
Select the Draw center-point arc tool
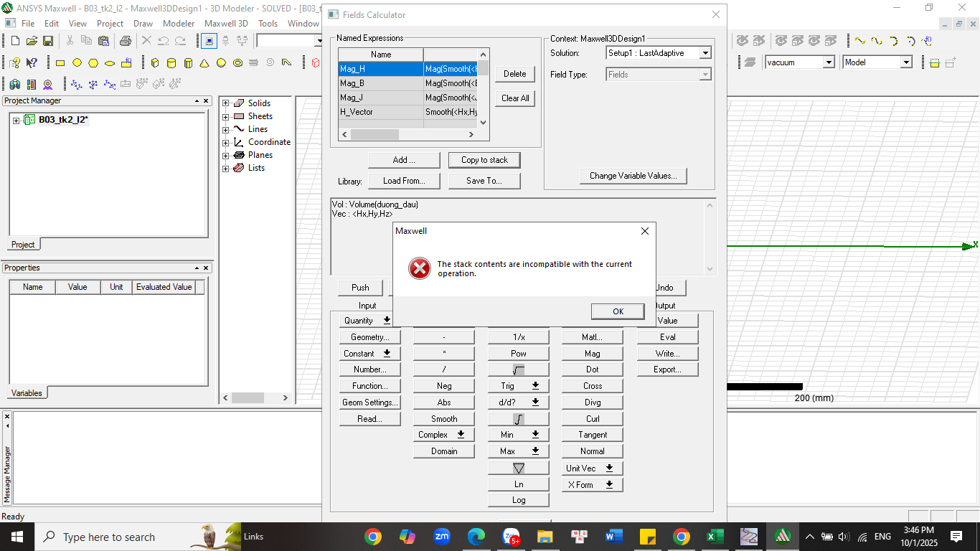pyautogui.click(x=911, y=41)
